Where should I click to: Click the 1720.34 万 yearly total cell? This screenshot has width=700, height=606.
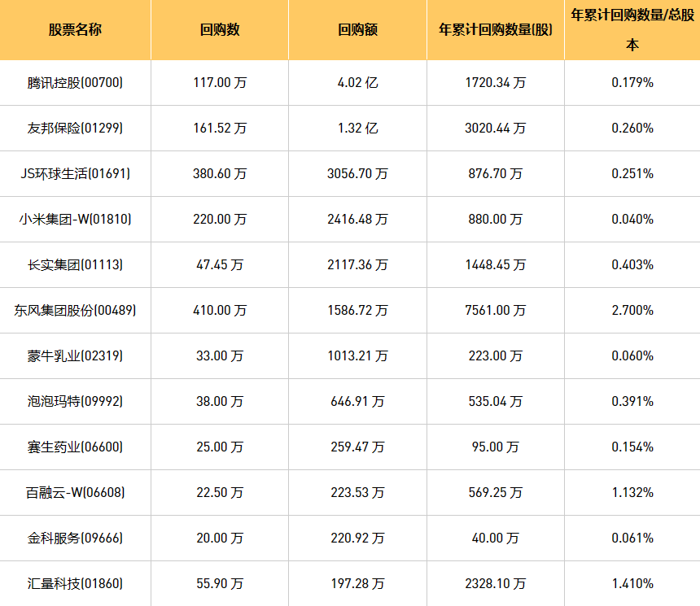(496, 82)
